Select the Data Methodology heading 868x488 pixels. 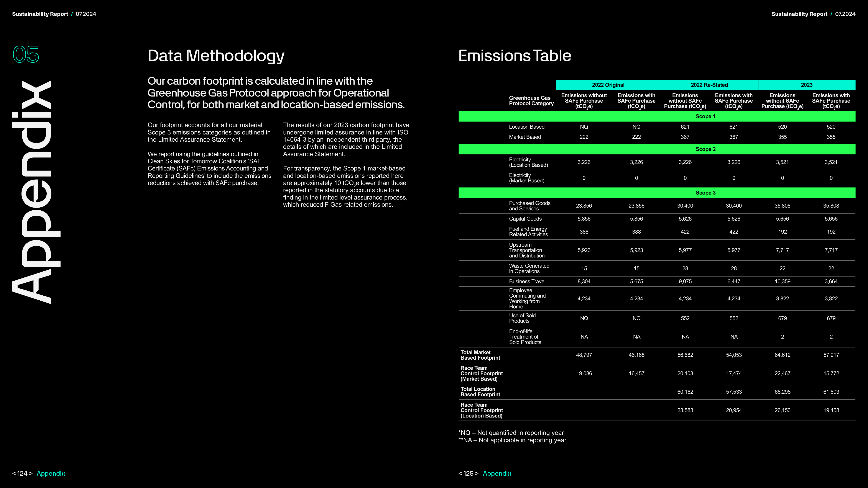pos(216,56)
